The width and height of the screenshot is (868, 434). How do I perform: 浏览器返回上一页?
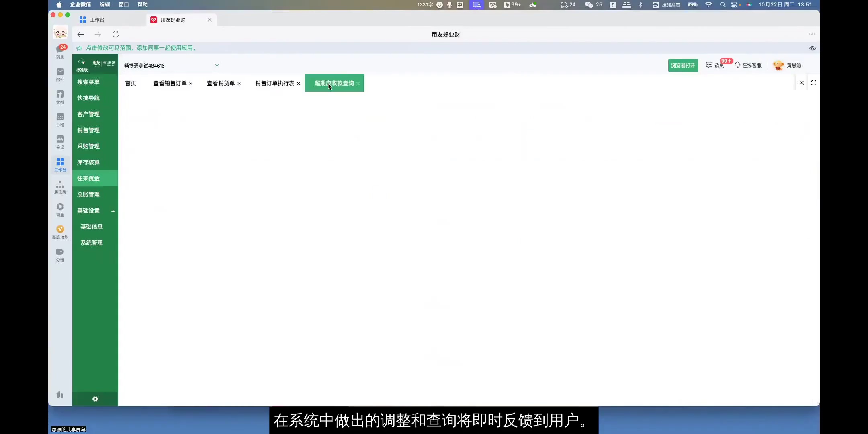tap(80, 34)
